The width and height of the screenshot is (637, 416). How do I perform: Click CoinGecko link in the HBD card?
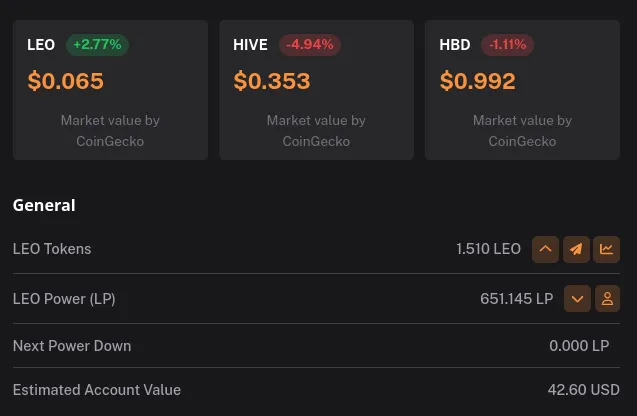[x=522, y=141]
